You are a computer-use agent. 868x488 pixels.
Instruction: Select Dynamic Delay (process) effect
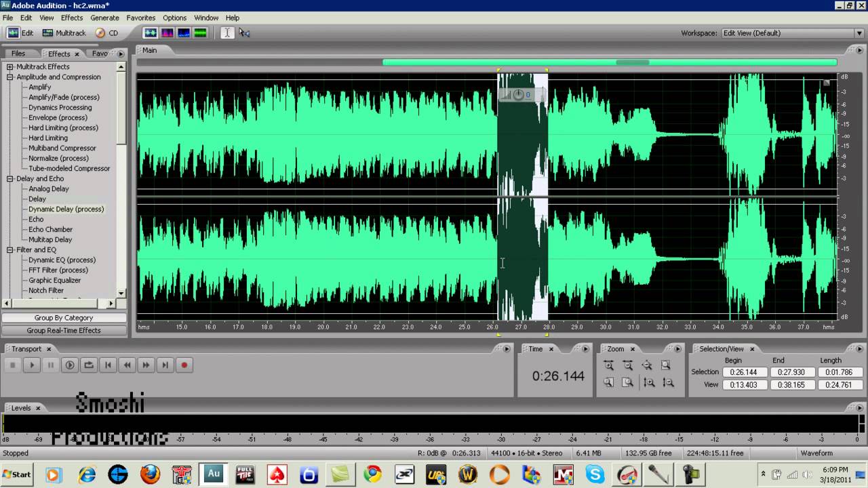pyautogui.click(x=66, y=209)
